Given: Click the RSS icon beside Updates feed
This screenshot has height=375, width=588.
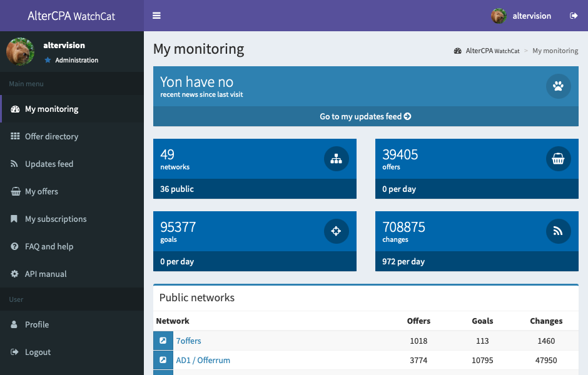Looking at the screenshot, I should tap(14, 164).
